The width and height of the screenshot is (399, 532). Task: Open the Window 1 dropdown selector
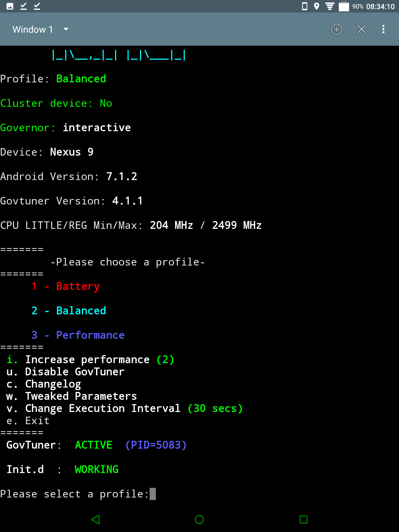[x=41, y=29]
